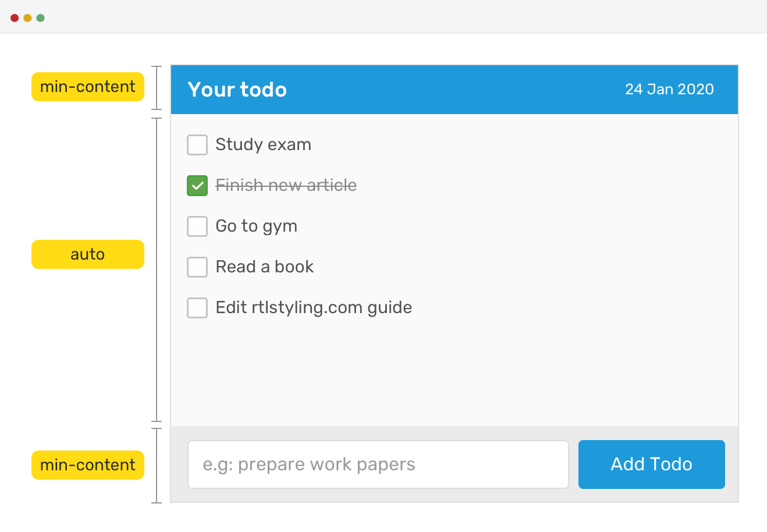The width and height of the screenshot is (767, 532).
Task: Click the min-content tag beside the header
Action: 88,87
